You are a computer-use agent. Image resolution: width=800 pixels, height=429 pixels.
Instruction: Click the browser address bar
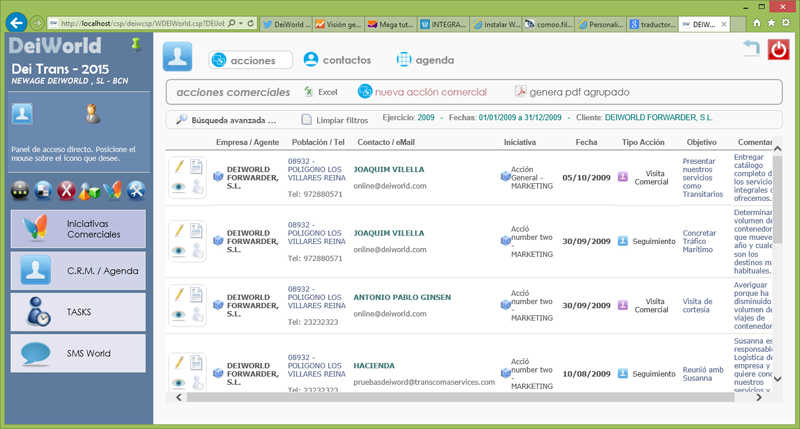tap(143, 23)
